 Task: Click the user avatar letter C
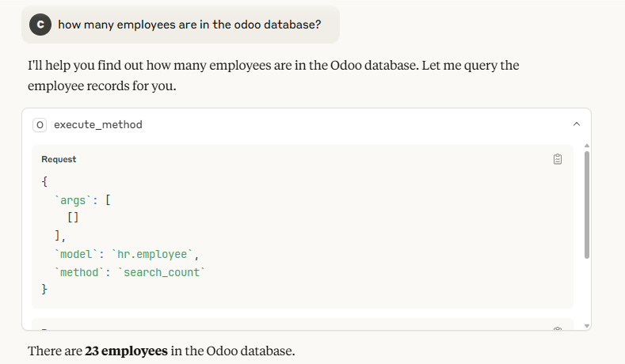pos(41,25)
